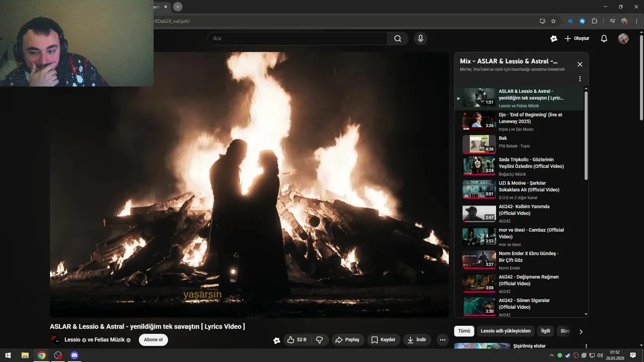Click the Ara search input field
Viewport: 644px width, 362px height.
pyautogui.click(x=297, y=39)
